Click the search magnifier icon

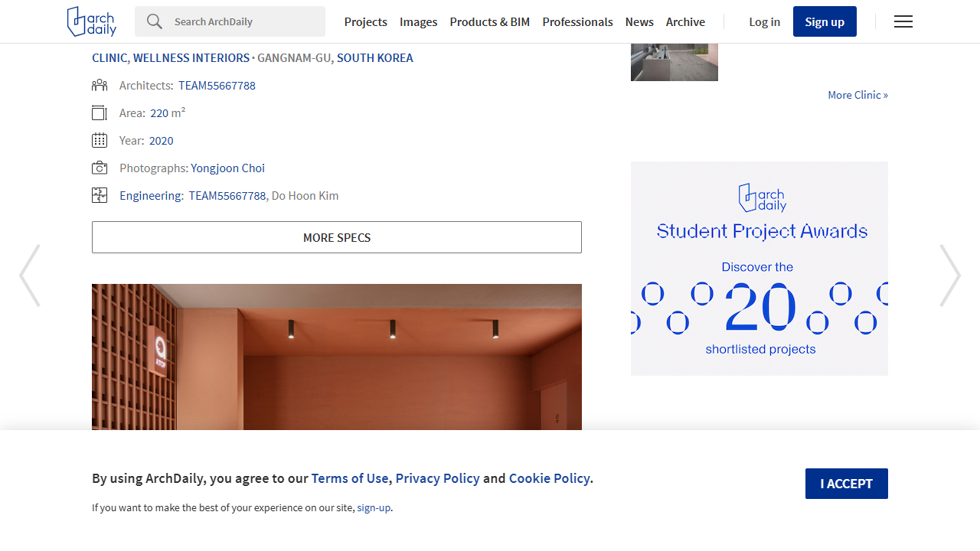(x=155, y=21)
